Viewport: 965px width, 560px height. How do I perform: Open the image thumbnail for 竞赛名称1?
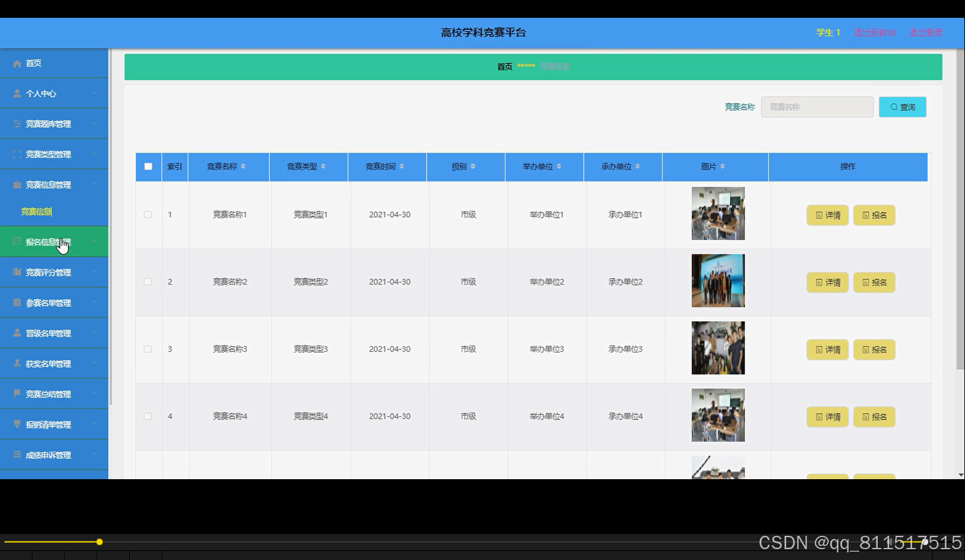click(x=718, y=213)
